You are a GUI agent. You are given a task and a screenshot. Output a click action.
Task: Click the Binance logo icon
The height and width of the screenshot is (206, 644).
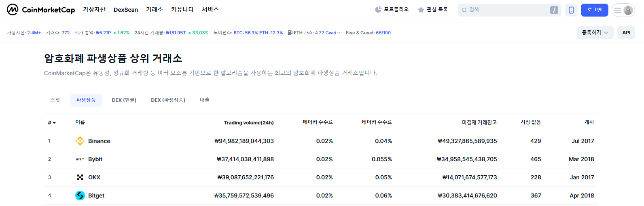(80, 141)
